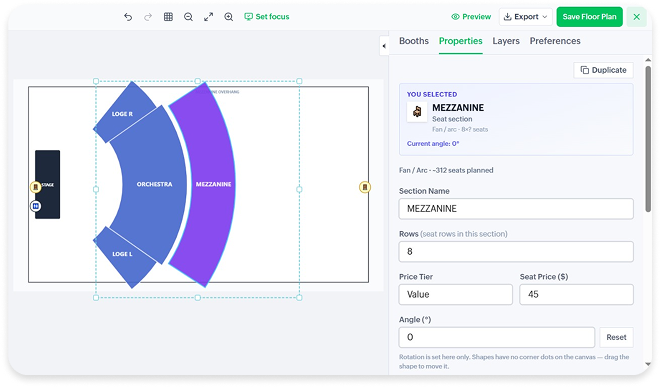
Task: Click the Price Tier field
Action: (x=455, y=294)
